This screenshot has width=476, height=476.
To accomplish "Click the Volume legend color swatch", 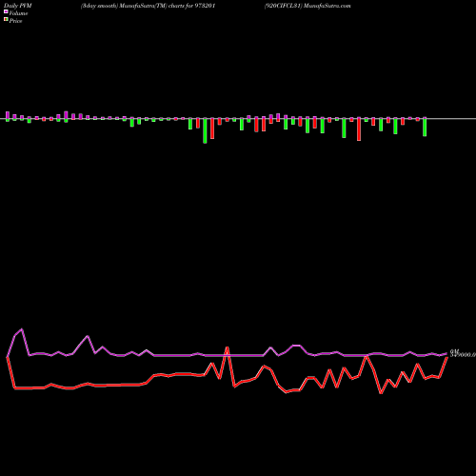I will tap(6, 12).
